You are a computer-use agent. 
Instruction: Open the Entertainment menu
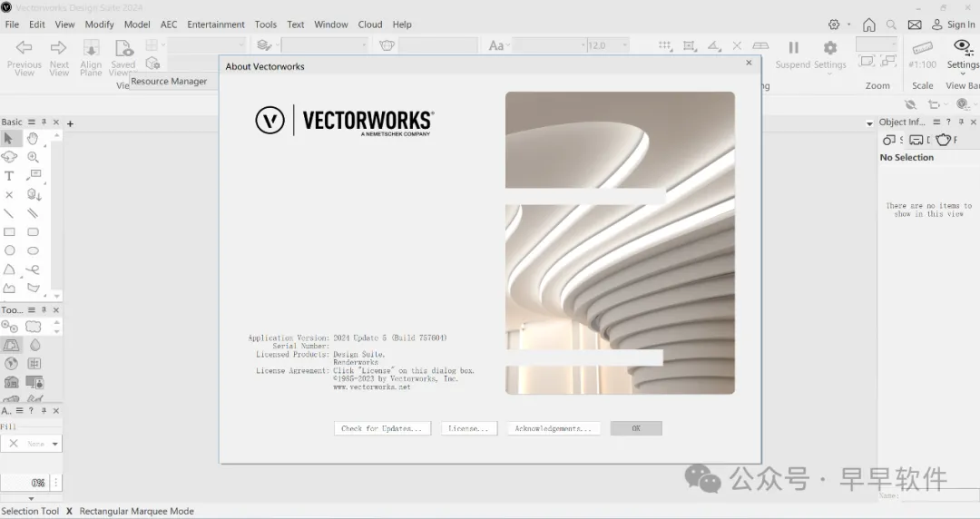click(216, 24)
